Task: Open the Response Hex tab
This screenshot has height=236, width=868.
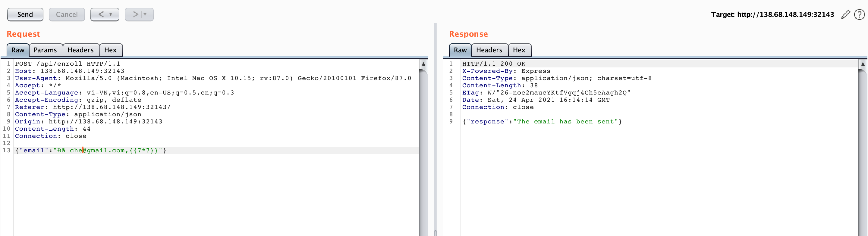Action: click(x=519, y=50)
